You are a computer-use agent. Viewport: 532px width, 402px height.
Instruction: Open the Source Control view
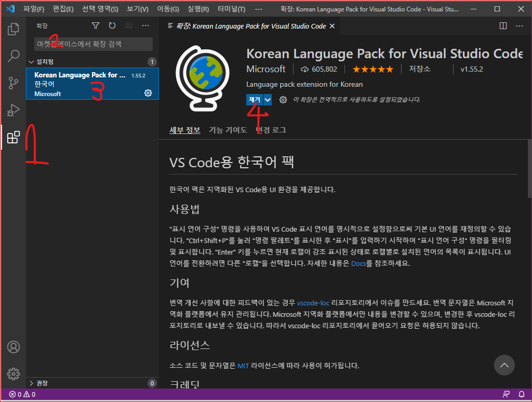[x=13, y=83]
